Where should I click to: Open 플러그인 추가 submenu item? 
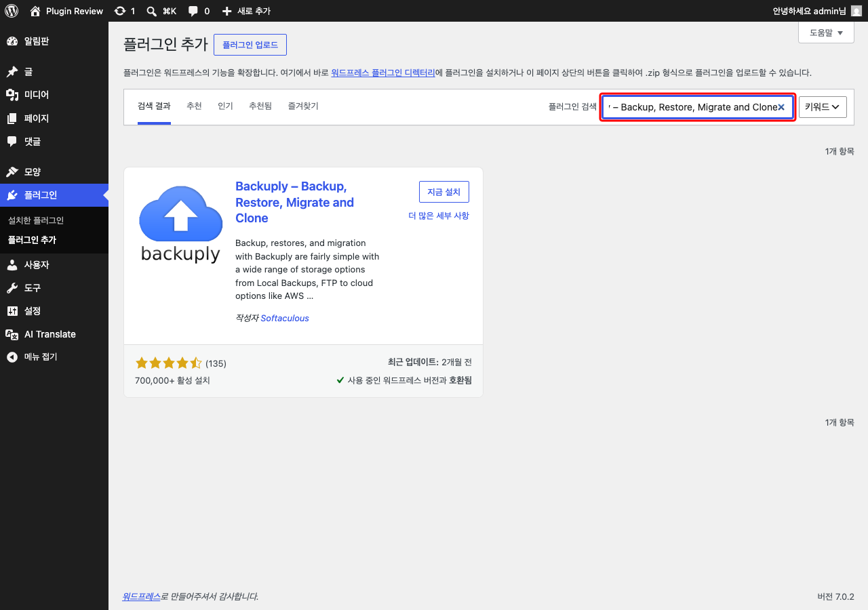32,240
